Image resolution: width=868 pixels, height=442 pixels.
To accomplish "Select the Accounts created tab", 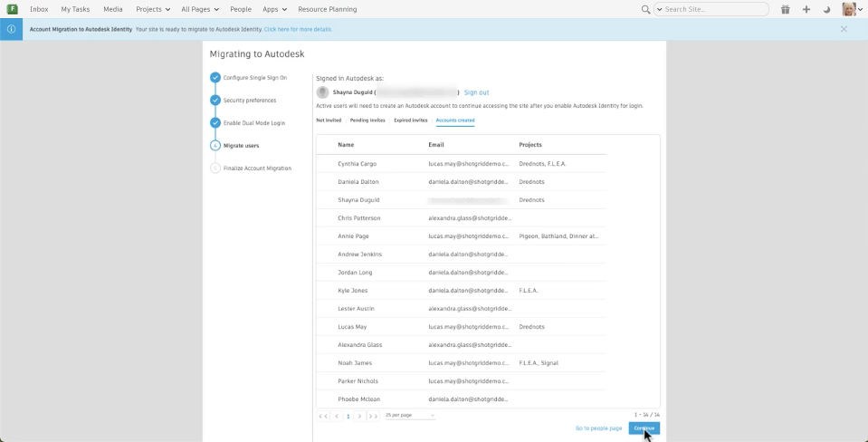I will [x=455, y=120].
